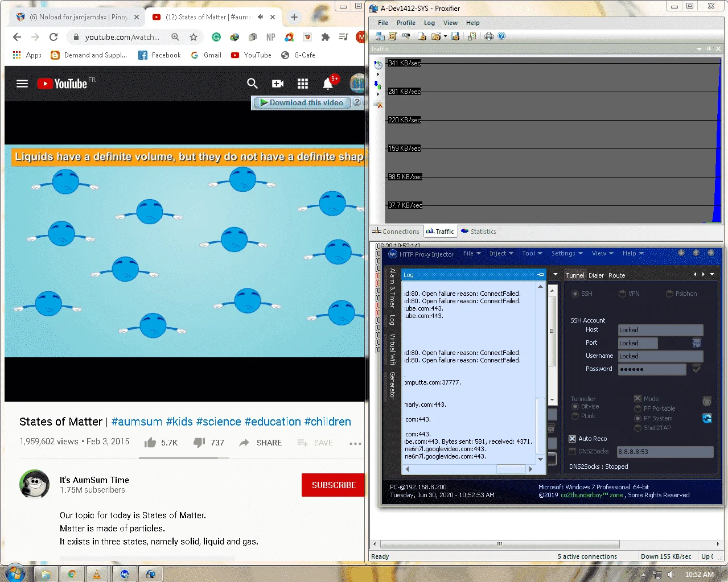
Task: Open the Help dropdown in HTTP Injector
Action: [x=633, y=254]
